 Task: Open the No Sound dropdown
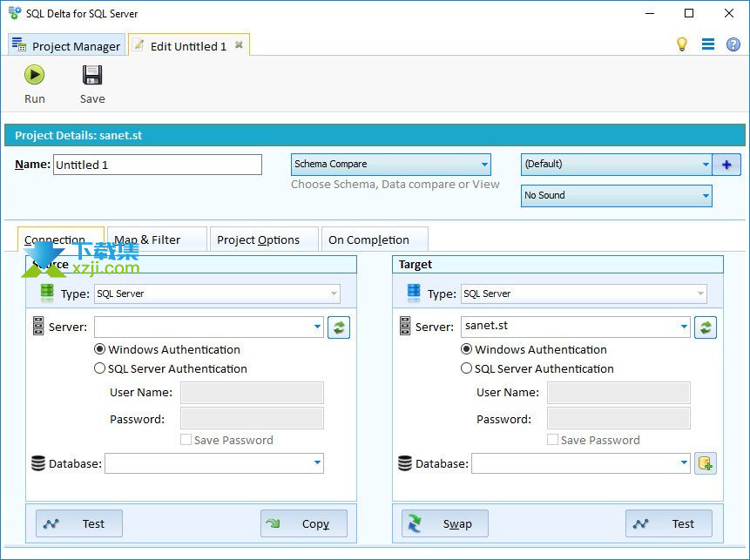(616, 196)
